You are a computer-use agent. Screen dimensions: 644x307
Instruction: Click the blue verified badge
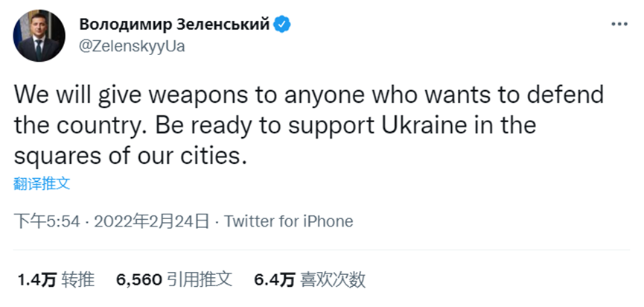pyautogui.click(x=283, y=25)
